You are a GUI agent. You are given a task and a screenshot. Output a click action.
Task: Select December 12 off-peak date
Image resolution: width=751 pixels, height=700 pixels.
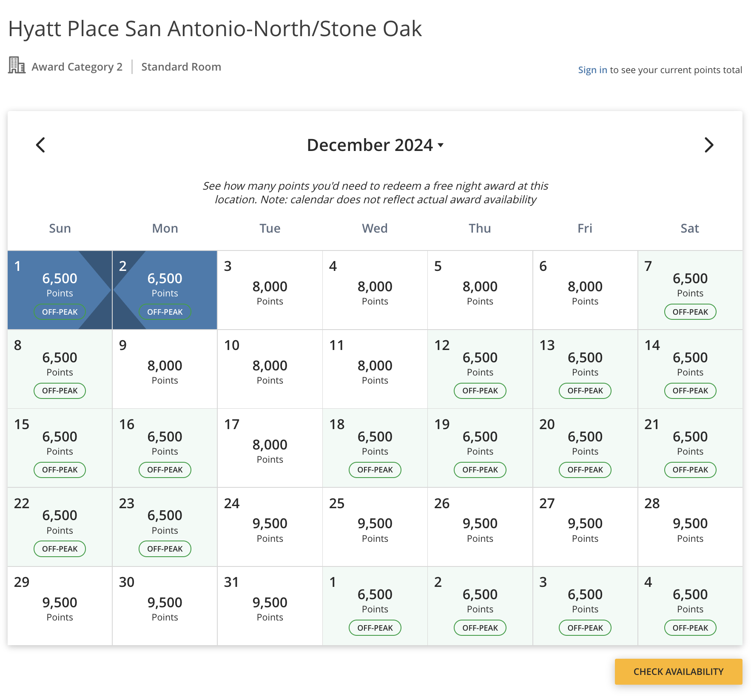[x=480, y=369]
